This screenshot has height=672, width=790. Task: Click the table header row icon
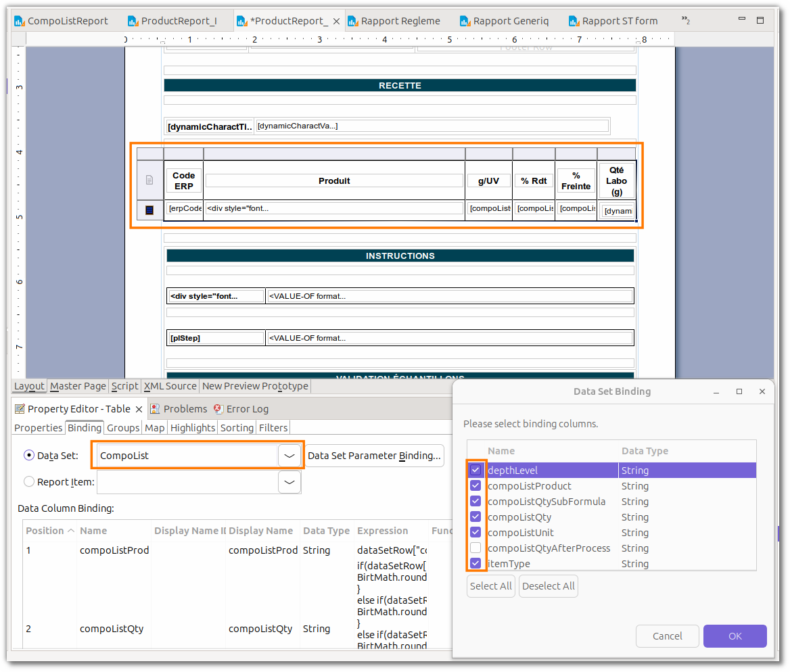(x=149, y=180)
